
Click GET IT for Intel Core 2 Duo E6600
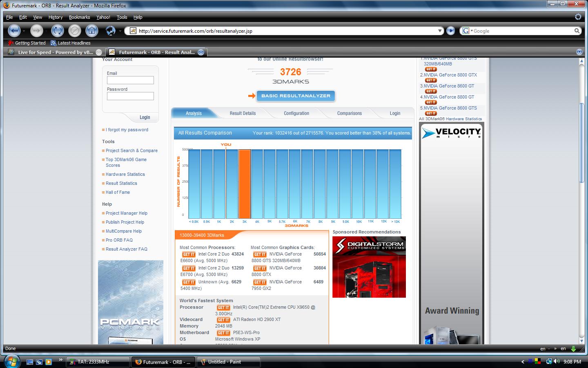point(189,254)
